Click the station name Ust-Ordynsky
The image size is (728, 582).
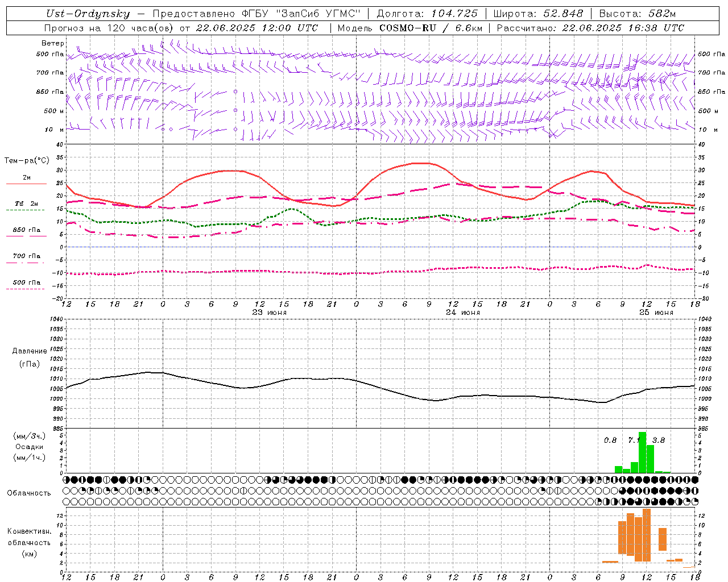point(88,14)
